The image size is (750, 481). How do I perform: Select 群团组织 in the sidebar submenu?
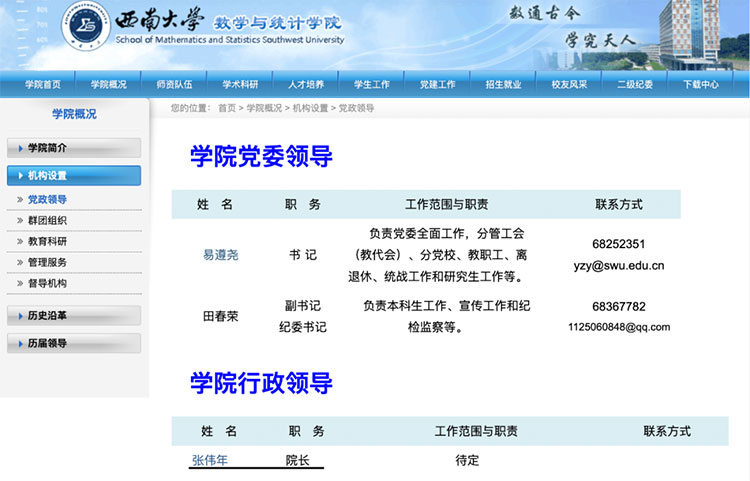pos(47,220)
